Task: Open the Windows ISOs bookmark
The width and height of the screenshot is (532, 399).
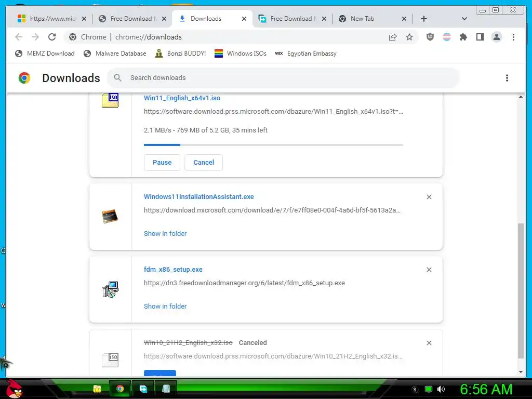Action: [241, 54]
